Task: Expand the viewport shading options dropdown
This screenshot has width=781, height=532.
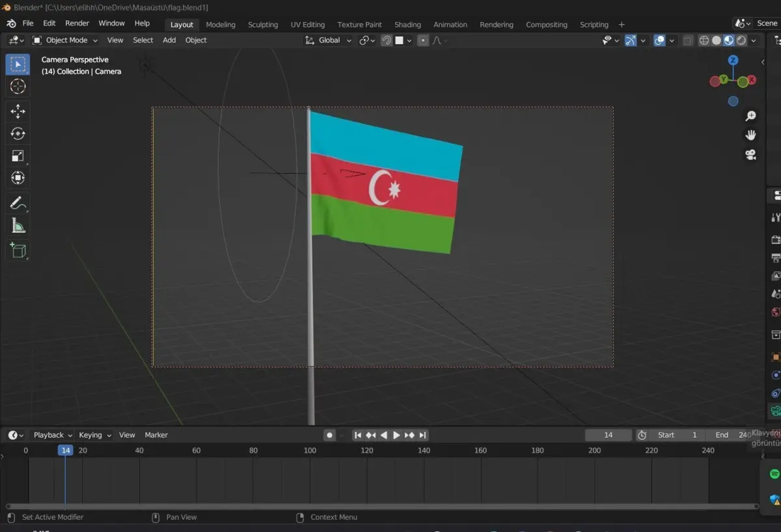Action: pos(754,40)
